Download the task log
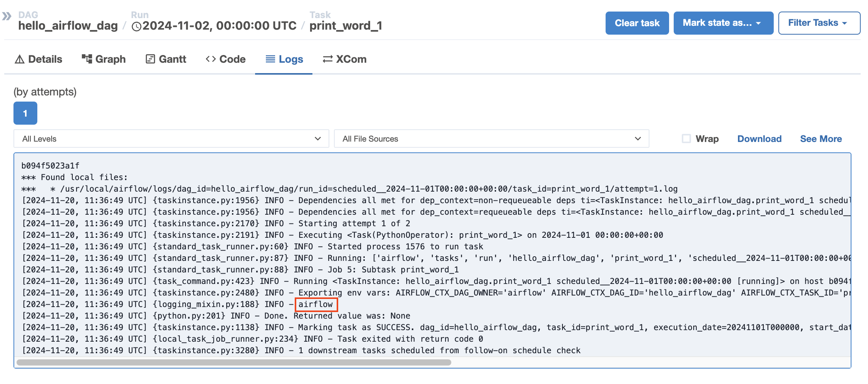 (759, 139)
